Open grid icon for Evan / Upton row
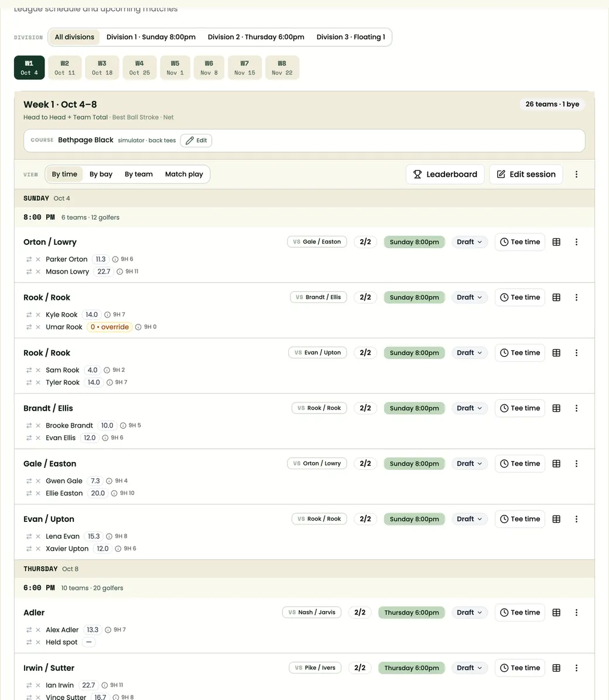The image size is (609, 700). coord(556,519)
